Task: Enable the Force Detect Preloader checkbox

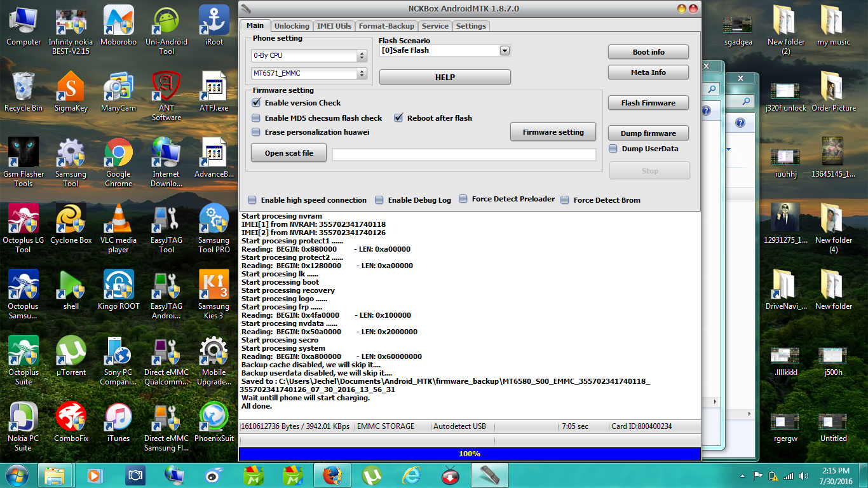Action: pyautogui.click(x=463, y=199)
